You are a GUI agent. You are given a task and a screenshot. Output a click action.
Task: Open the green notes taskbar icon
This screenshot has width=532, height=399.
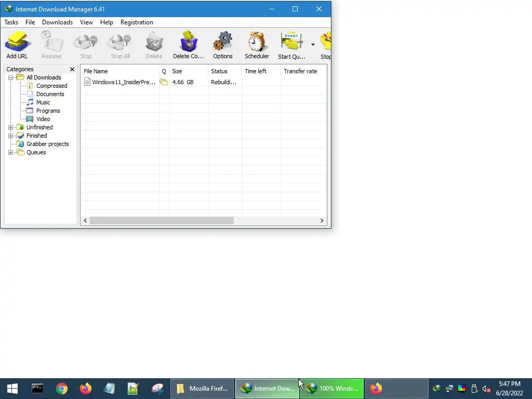point(133,389)
